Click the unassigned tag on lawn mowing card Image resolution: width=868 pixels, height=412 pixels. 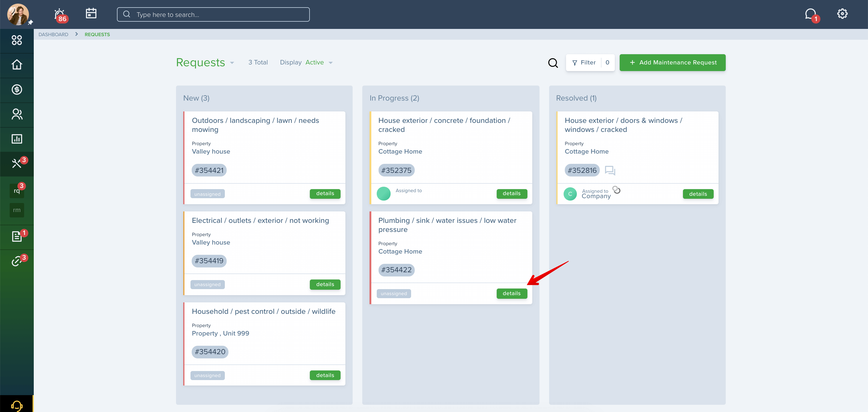[207, 194]
